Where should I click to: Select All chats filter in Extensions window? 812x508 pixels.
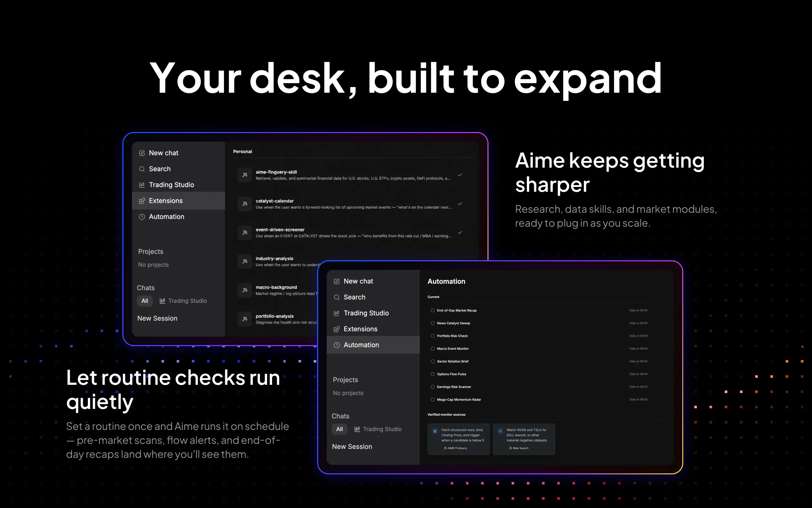pos(145,301)
